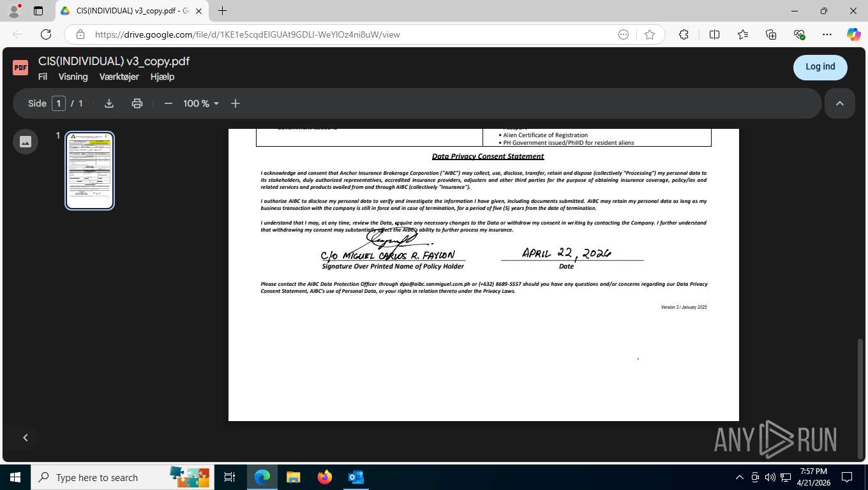Zoom out with the minus icon
The width and height of the screenshot is (868, 490).
[168, 103]
